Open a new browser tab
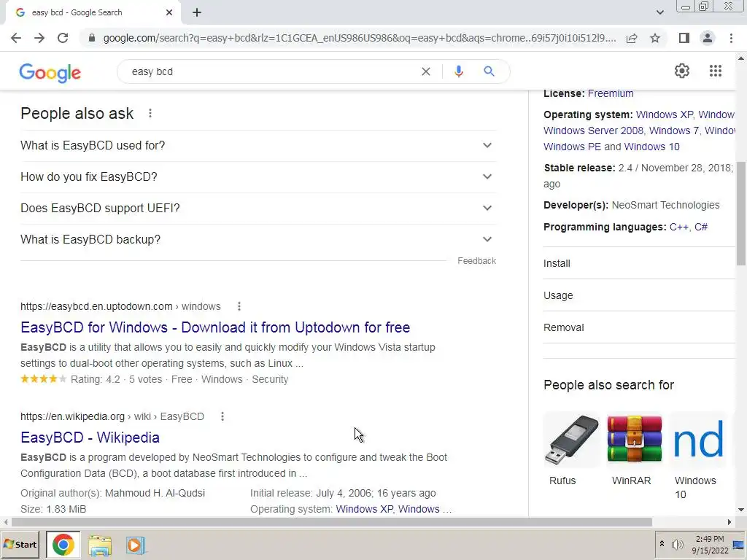Viewport: 747px width, 560px height. click(x=197, y=12)
